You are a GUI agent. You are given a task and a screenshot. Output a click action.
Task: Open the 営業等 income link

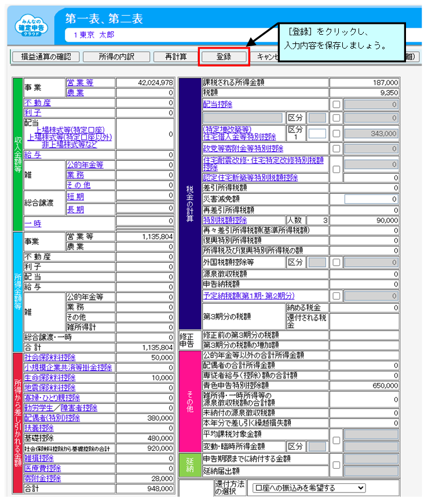tap(80, 83)
